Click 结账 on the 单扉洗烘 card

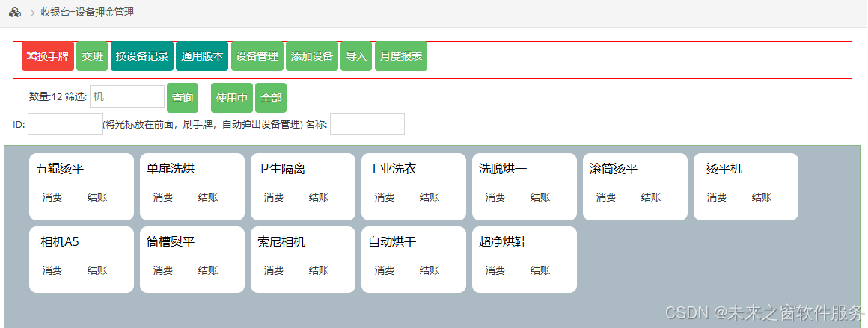207,197
